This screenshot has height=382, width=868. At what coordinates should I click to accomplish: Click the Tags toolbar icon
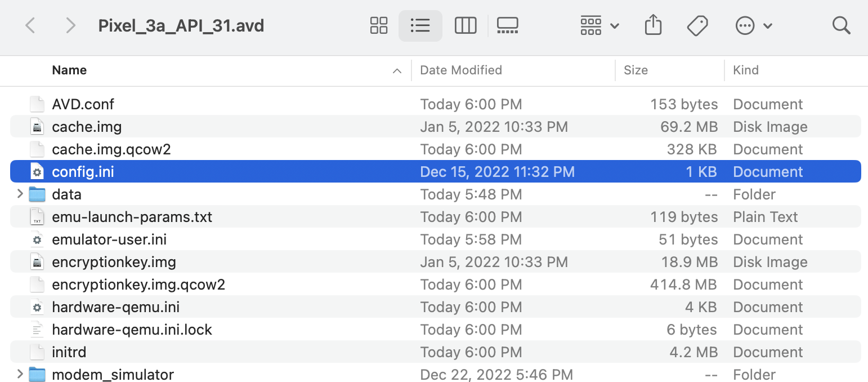[697, 25]
